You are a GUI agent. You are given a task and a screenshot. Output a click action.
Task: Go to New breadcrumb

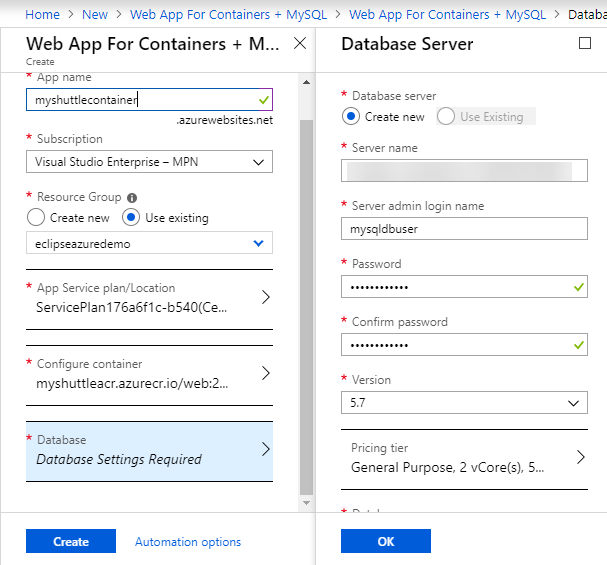coord(95,15)
